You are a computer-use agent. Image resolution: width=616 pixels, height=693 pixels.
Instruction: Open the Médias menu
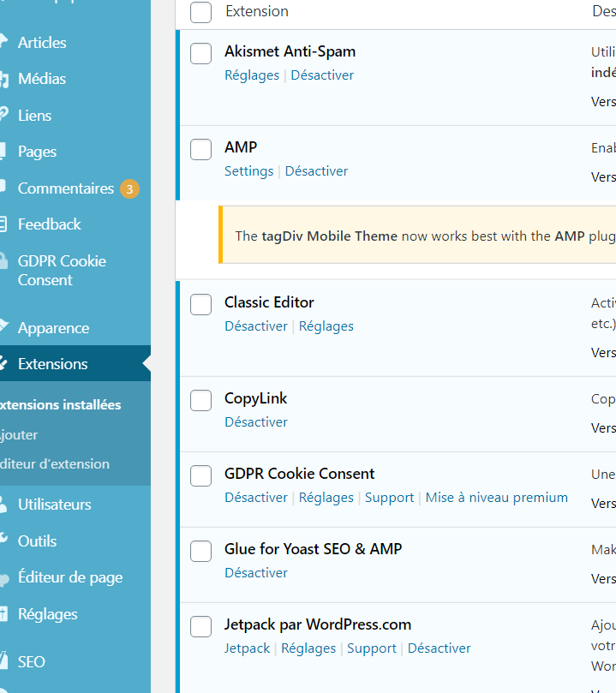tap(42, 79)
